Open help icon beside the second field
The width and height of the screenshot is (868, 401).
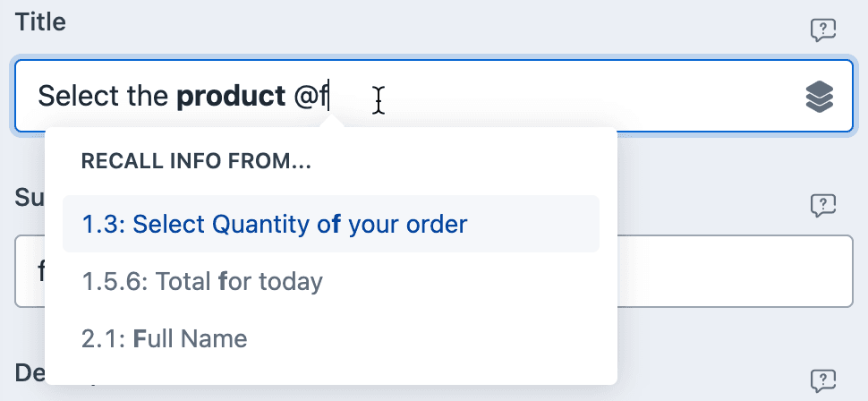pos(822,206)
